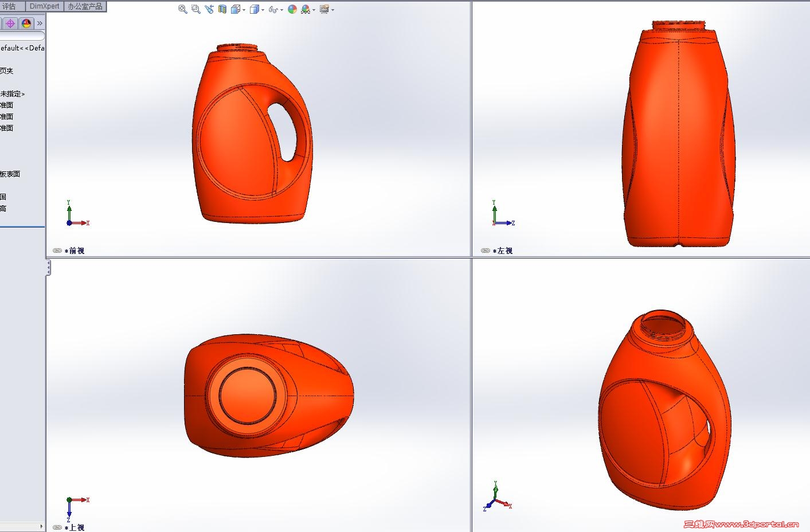The height and width of the screenshot is (532, 810).
Task: Click the Apply Scene icon
Action: coord(306,9)
